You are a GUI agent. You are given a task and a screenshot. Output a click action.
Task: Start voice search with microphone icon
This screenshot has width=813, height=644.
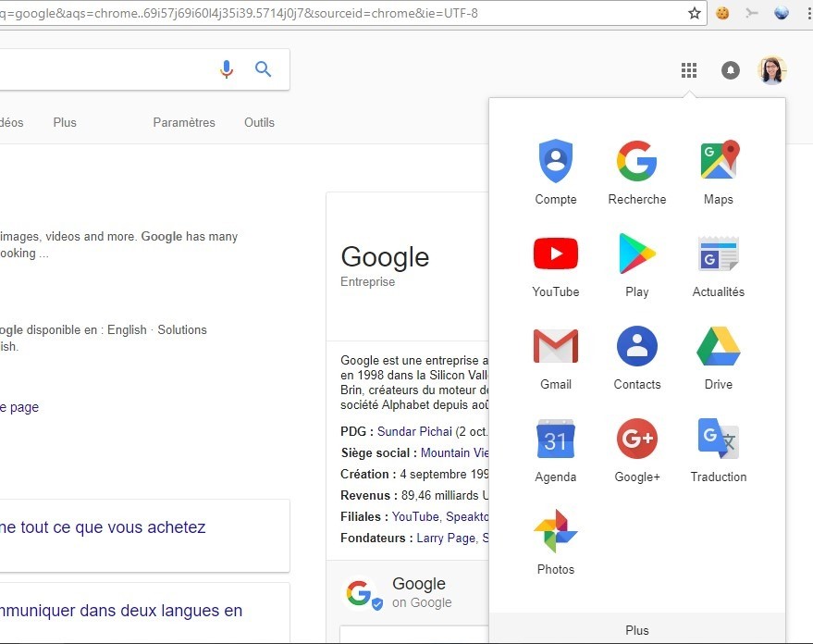227,69
